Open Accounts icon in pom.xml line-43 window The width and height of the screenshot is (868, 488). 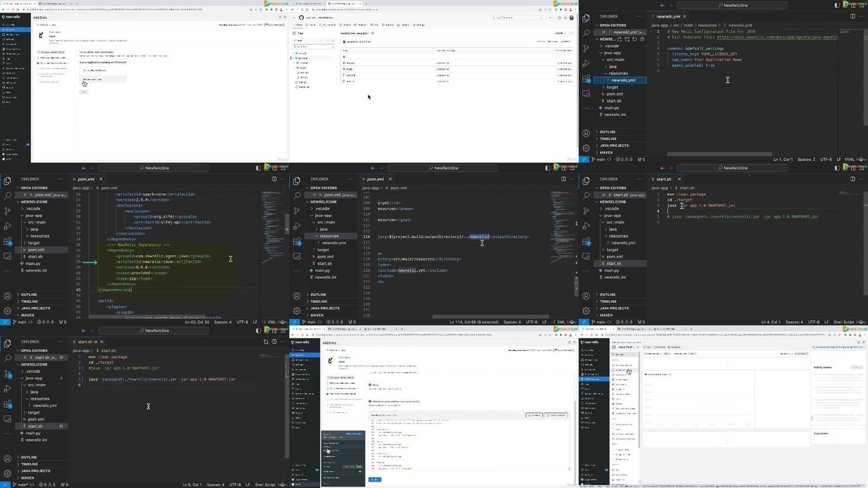point(8,296)
